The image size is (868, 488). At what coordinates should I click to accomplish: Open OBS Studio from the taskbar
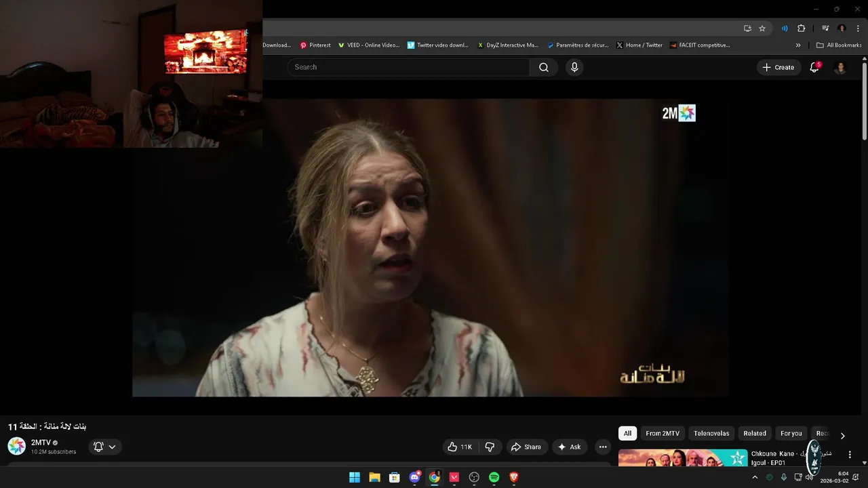pyautogui.click(x=474, y=477)
